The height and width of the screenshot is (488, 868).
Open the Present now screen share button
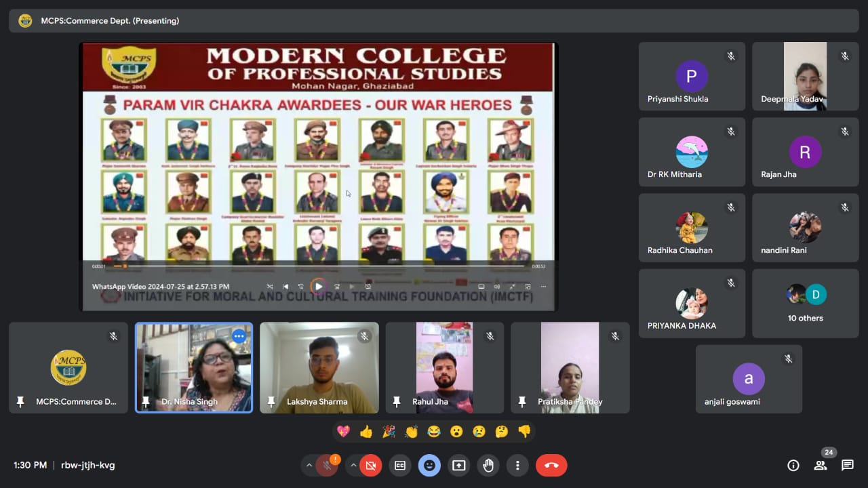(458, 466)
